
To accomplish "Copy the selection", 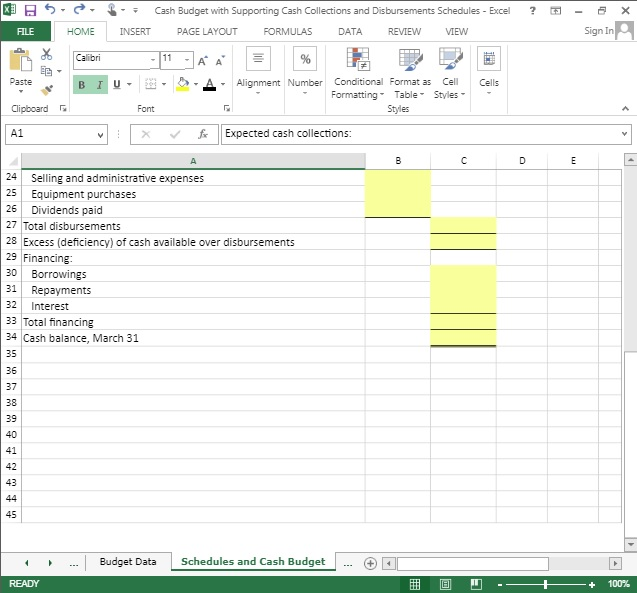I will click(46, 71).
